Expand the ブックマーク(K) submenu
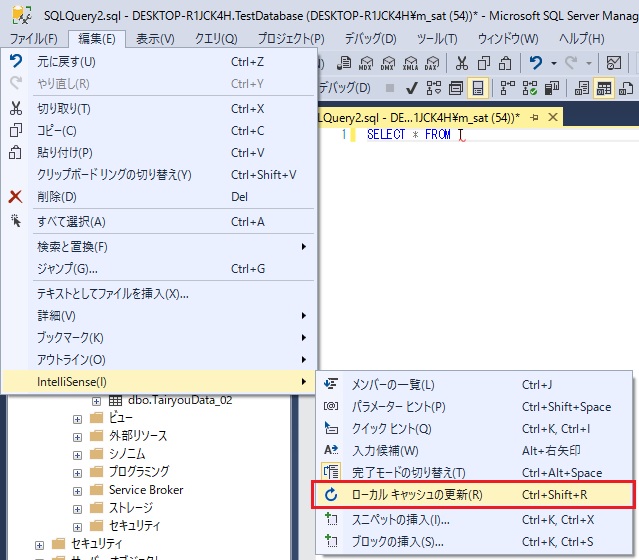The height and width of the screenshot is (560, 639). [159, 337]
